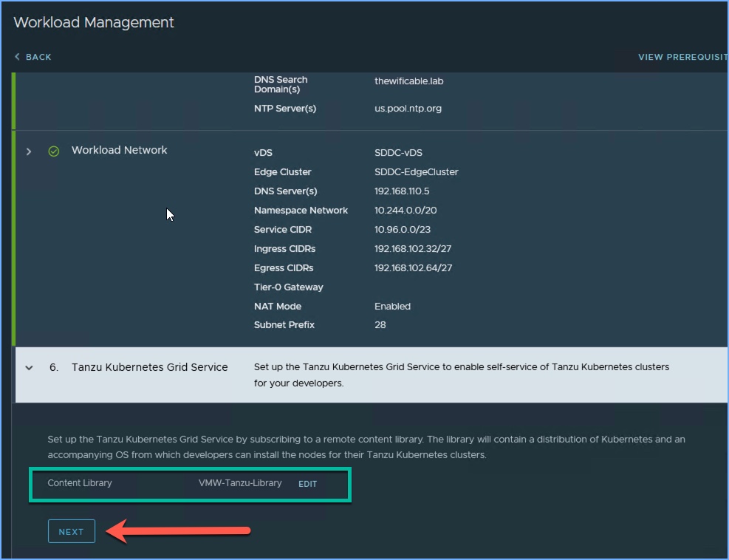Collapse the Tanzu Kubernetes Grid Service chevron

[29, 367]
